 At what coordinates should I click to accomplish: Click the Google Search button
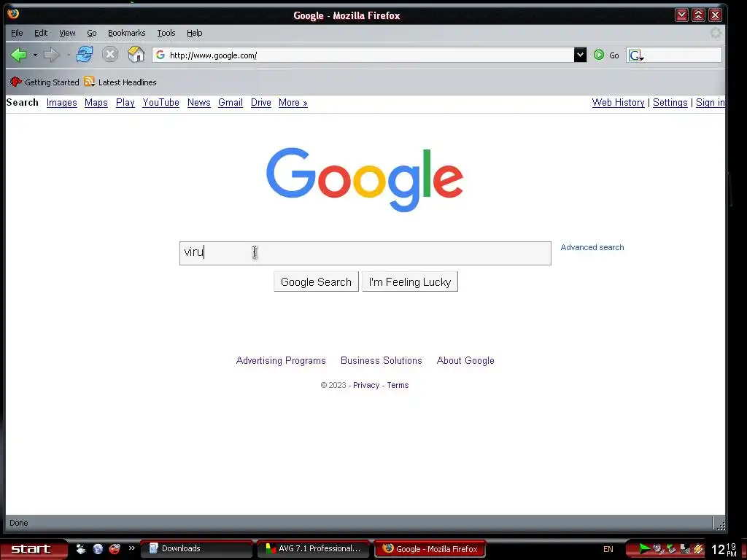(316, 282)
